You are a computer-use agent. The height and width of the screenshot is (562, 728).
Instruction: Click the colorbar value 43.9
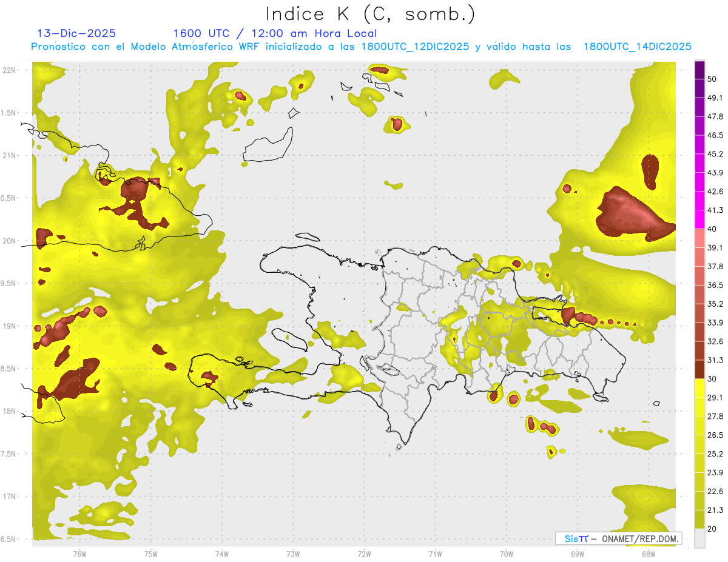715,173
